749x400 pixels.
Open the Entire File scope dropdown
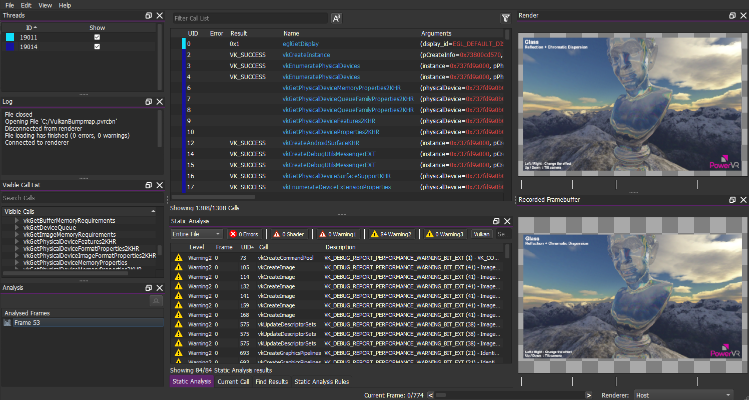pos(197,233)
